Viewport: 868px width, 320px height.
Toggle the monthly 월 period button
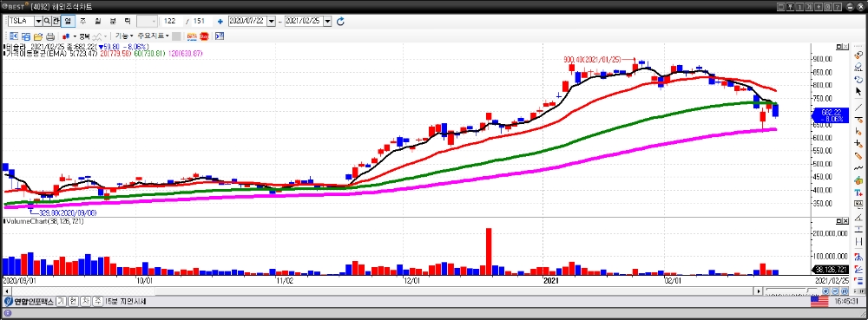(x=98, y=21)
